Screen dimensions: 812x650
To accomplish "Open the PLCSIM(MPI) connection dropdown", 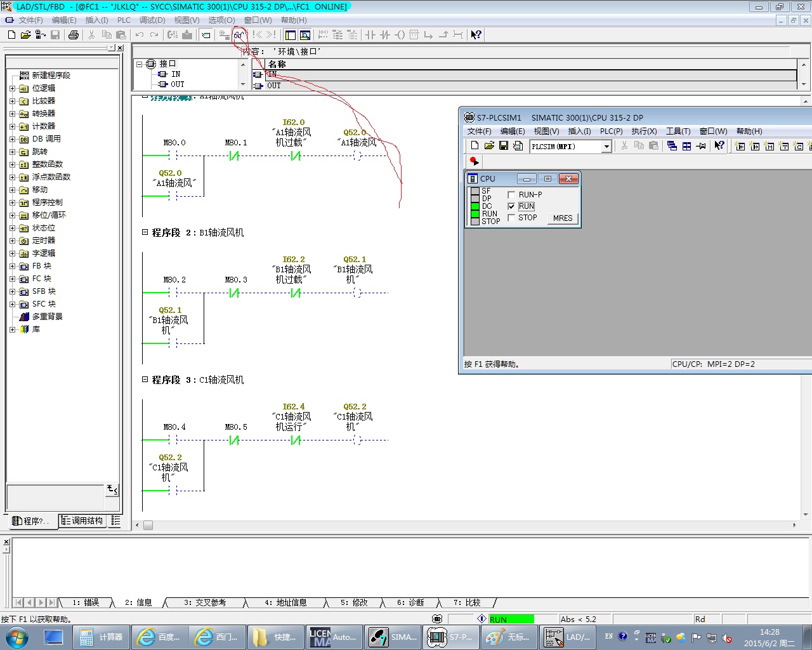I will [x=606, y=147].
